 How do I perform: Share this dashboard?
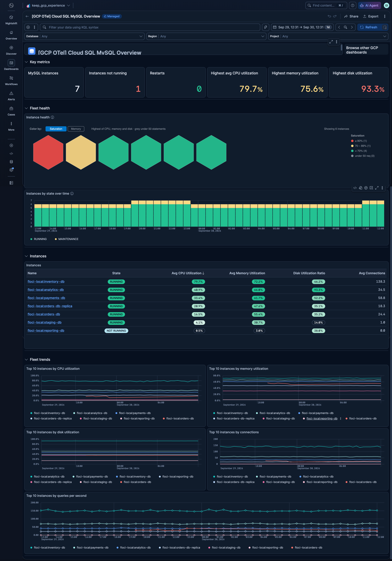pyautogui.click(x=351, y=16)
